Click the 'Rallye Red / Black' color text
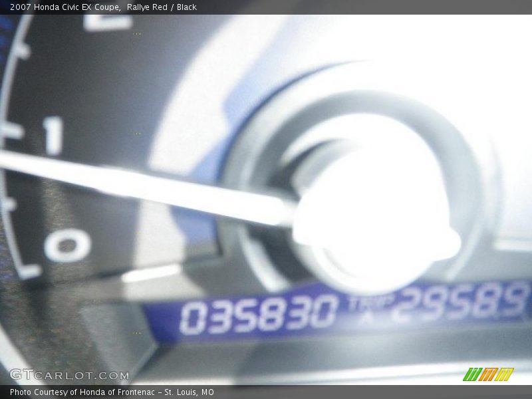Screen dimensions: 532x399 pos(162,7)
